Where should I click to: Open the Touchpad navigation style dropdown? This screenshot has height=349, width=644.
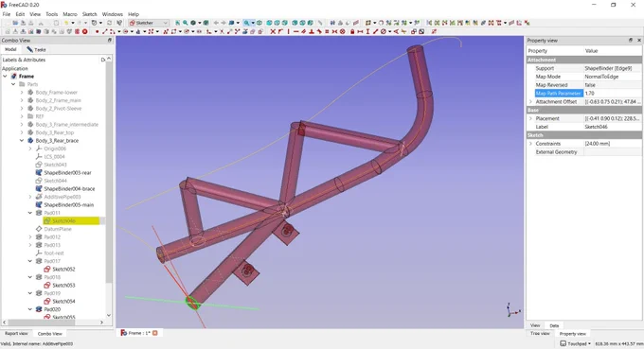tap(576, 343)
